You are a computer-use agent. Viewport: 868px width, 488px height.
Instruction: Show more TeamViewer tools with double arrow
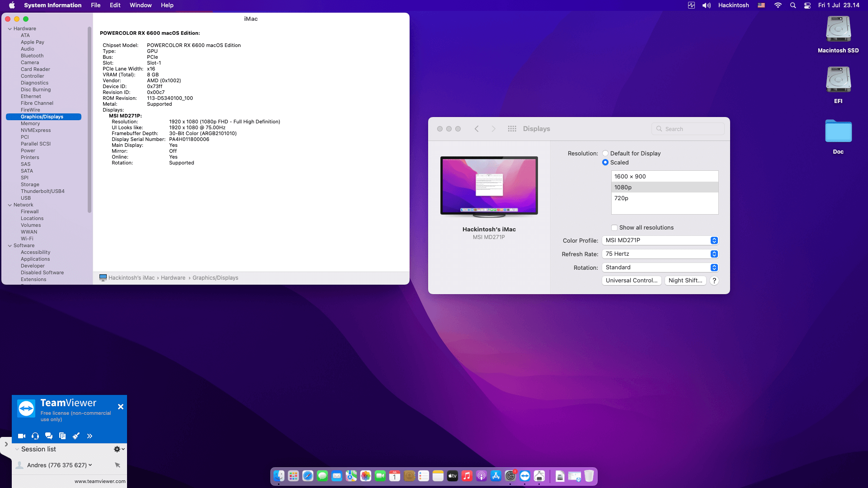[90, 436]
